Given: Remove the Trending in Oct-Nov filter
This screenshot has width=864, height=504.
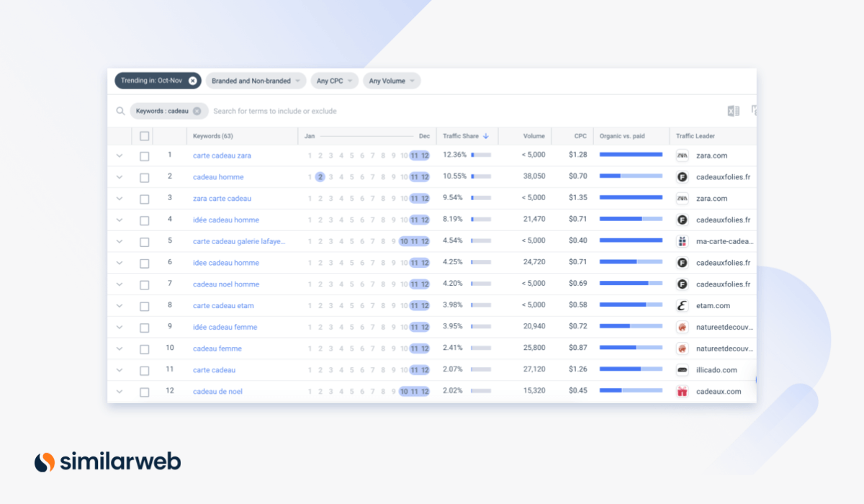Looking at the screenshot, I should [x=192, y=81].
